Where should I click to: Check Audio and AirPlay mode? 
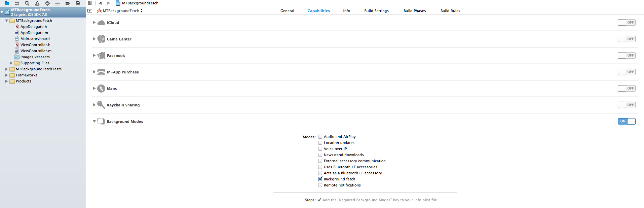click(x=320, y=137)
